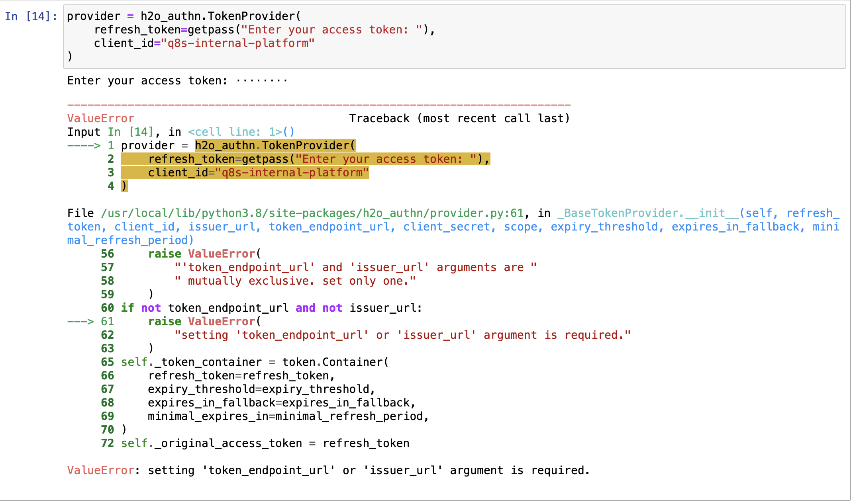Click line 66 refresh_token=refresh_token

coord(241,376)
